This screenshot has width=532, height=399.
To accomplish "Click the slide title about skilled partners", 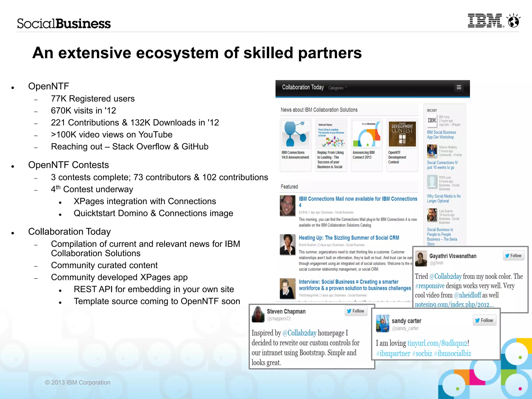I will pyautogui.click(x=197, y=53).
